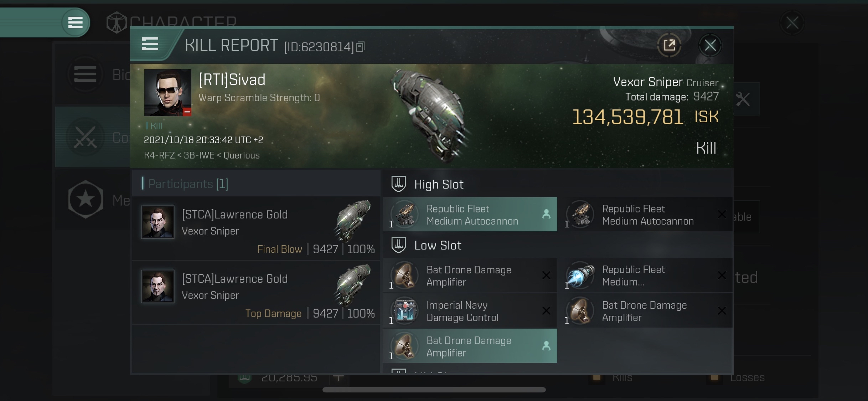Click the Vexor Sniper ship image

click(x=429, y=114)
